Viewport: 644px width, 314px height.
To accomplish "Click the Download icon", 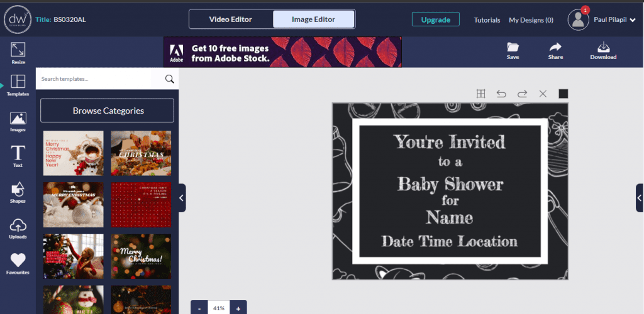I will tap(603, 48).
